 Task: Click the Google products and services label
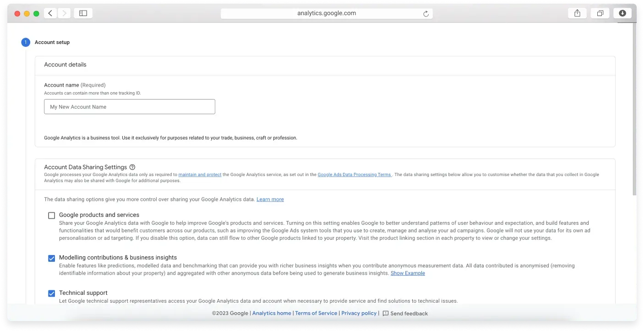(x=99, y=215)
